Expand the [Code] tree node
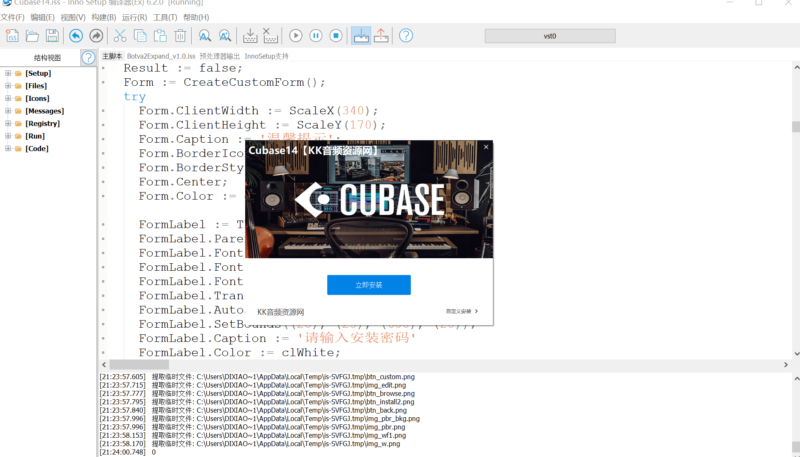This screenshot has width=800, height=457. pyautogui.click(x=8, y=148)
